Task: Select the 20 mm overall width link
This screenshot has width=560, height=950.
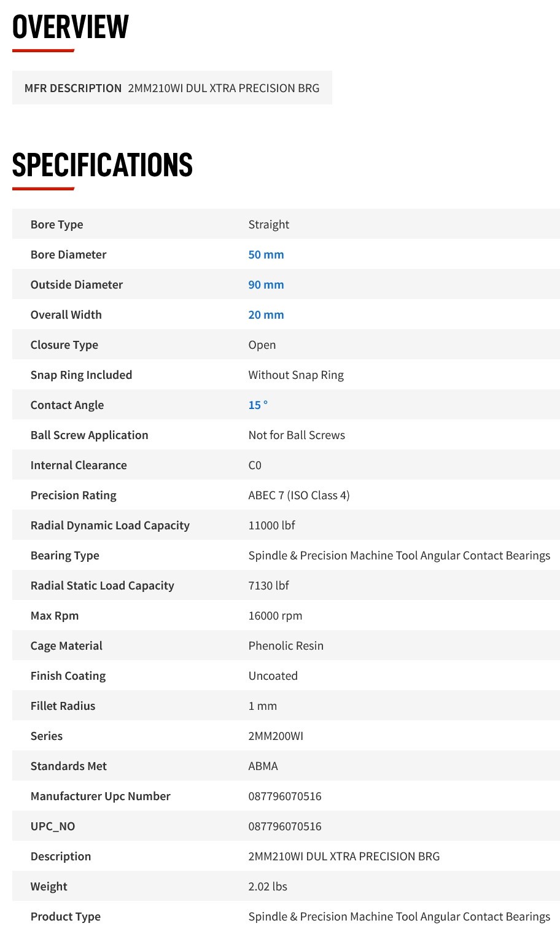Action: (x=266, y=314)
